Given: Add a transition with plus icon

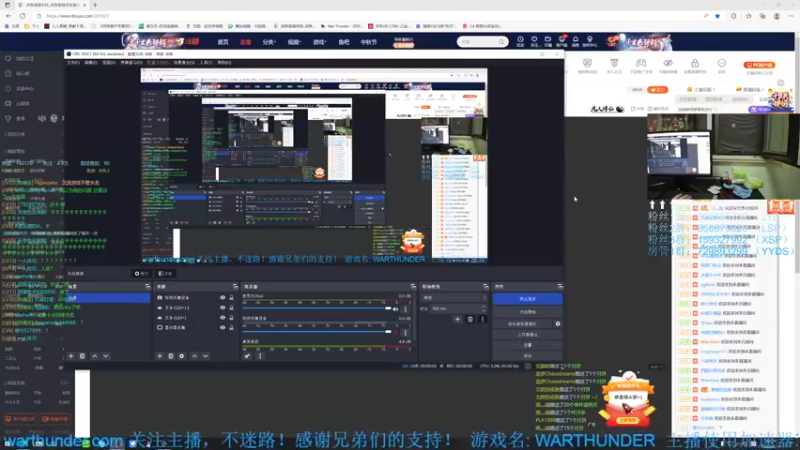Looking at the screenshot, I should [x=457, y=319].
